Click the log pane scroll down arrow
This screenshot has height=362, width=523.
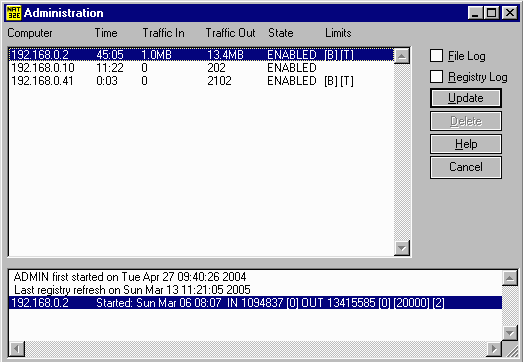510,333
